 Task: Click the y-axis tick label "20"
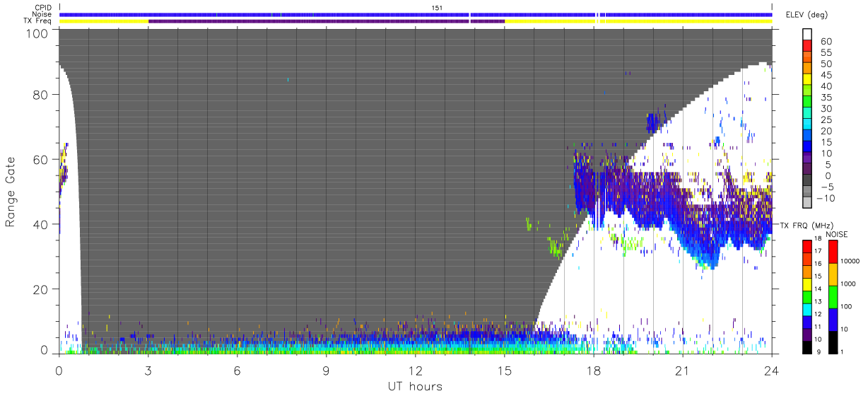(x=42, y=289)
